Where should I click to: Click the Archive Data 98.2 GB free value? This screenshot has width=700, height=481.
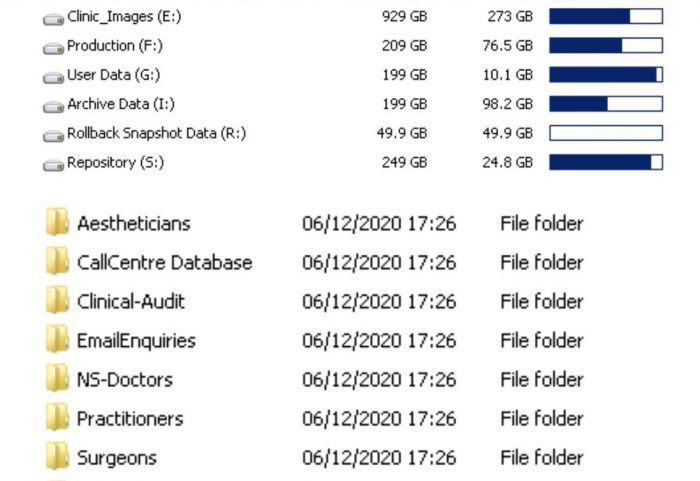[508, 104]
